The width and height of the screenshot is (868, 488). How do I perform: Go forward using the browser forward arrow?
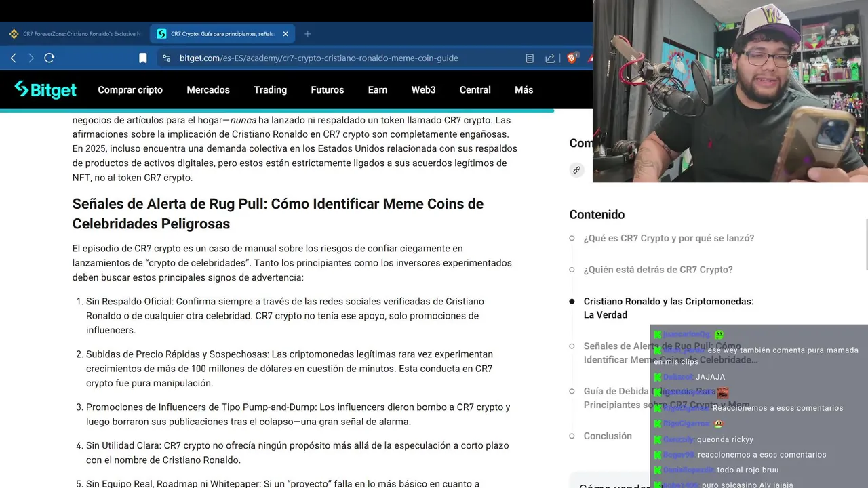(31, 58)
